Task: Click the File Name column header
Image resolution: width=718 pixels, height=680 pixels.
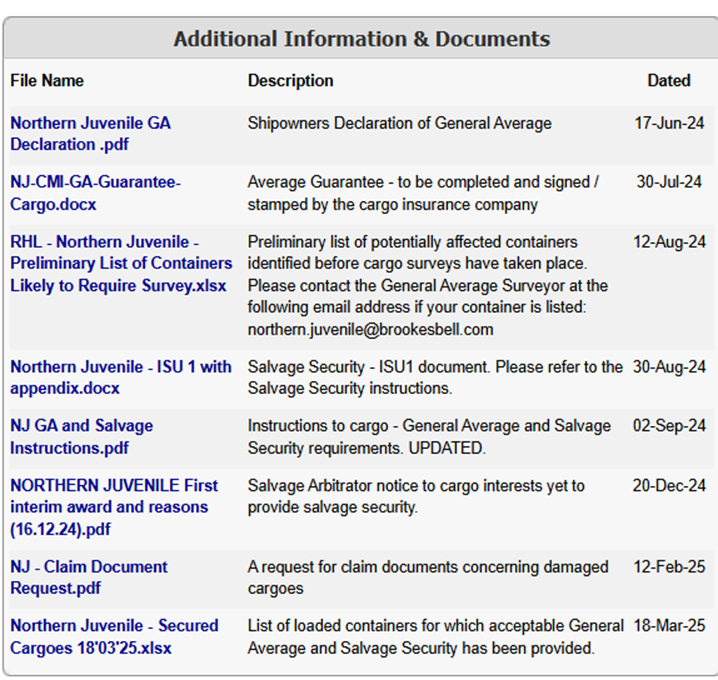Action: tap(47, 80)
